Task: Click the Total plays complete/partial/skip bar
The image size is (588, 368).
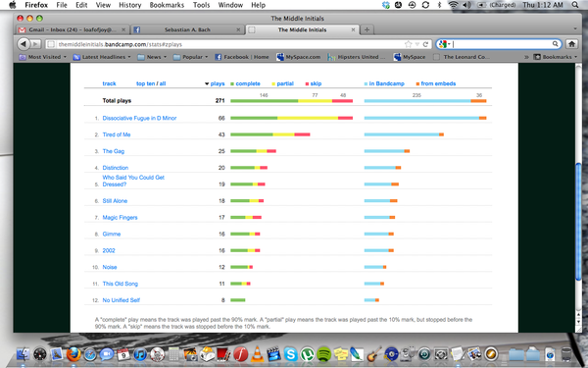Action: (x=291, y=101)
